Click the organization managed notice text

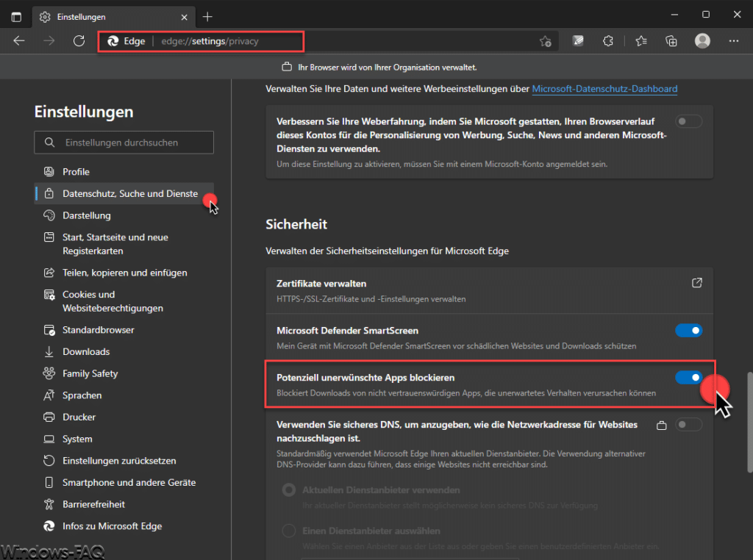click(x=387, y=67)
